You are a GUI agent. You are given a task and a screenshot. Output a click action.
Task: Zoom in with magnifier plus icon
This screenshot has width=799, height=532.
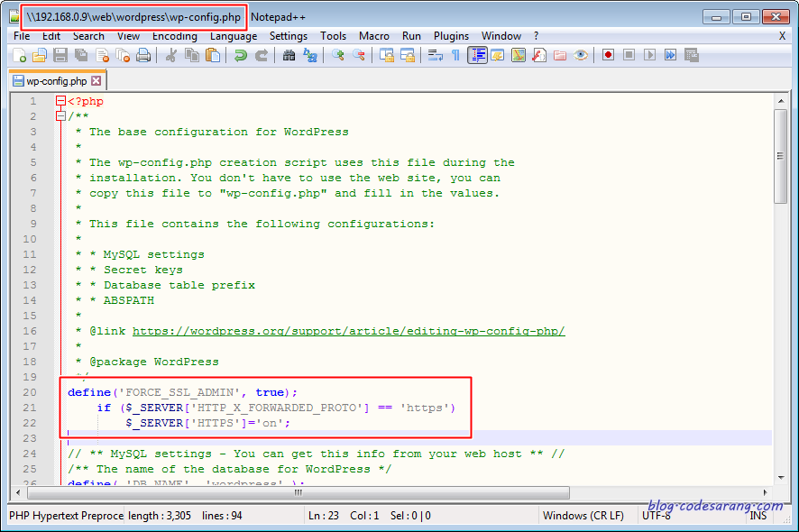click(x=337, y=55)
